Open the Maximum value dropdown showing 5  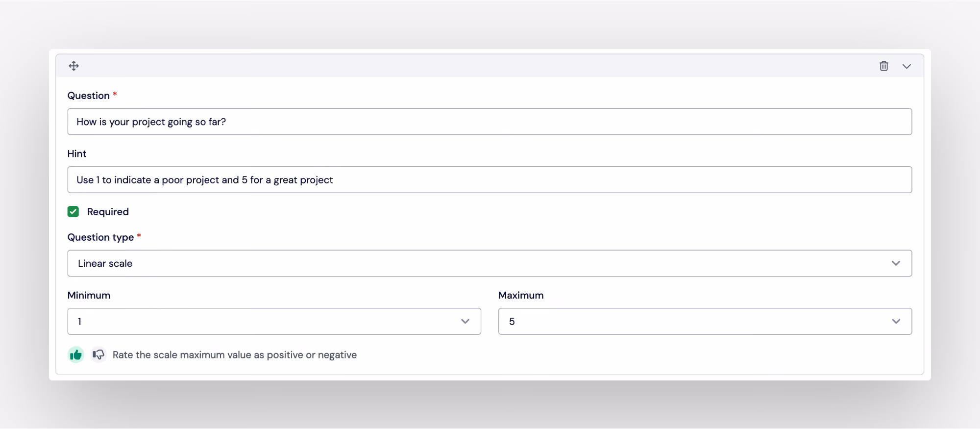705,322
